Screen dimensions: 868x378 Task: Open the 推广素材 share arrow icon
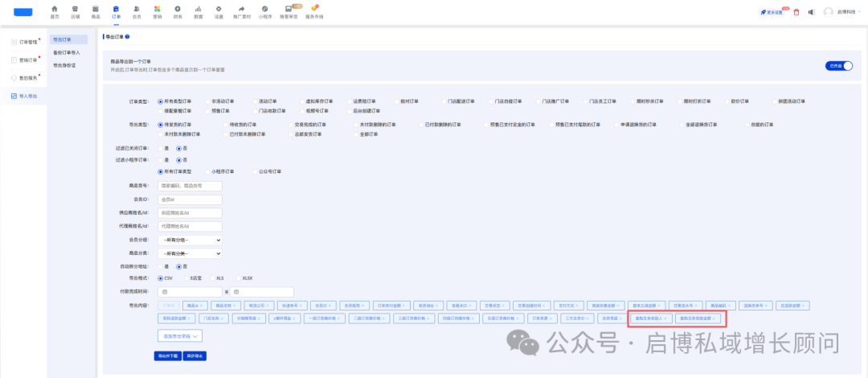tap(241, 9)
